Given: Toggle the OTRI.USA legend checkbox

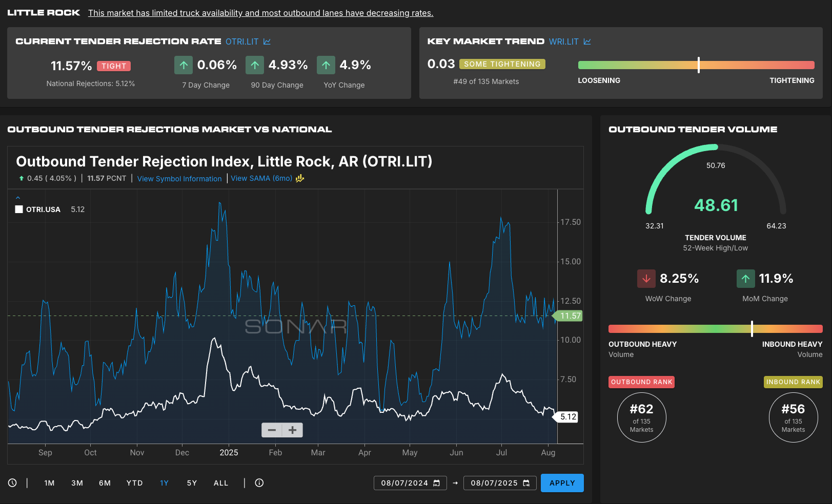Looking at the screenshot, I should click(19, 209).
